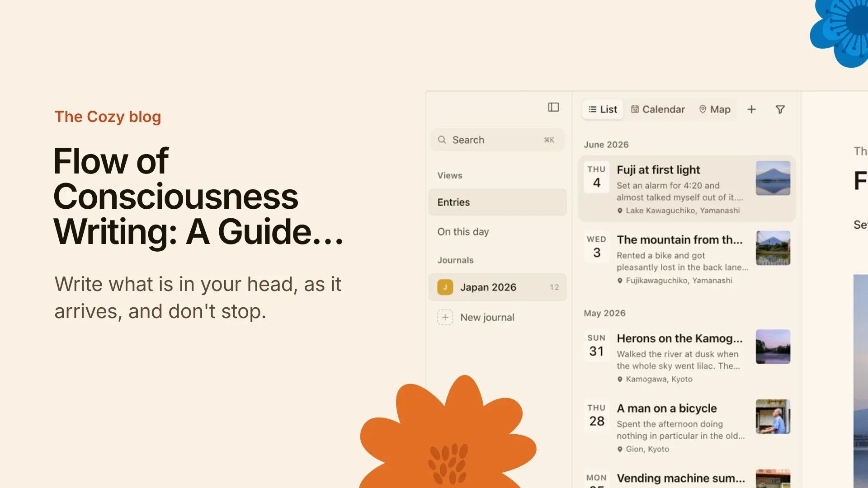Click the location pin beside Fujikawaguchiko

(x=620, y=281)
